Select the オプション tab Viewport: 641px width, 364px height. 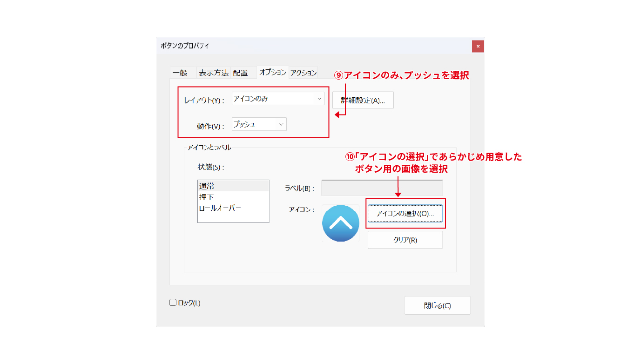272,72
